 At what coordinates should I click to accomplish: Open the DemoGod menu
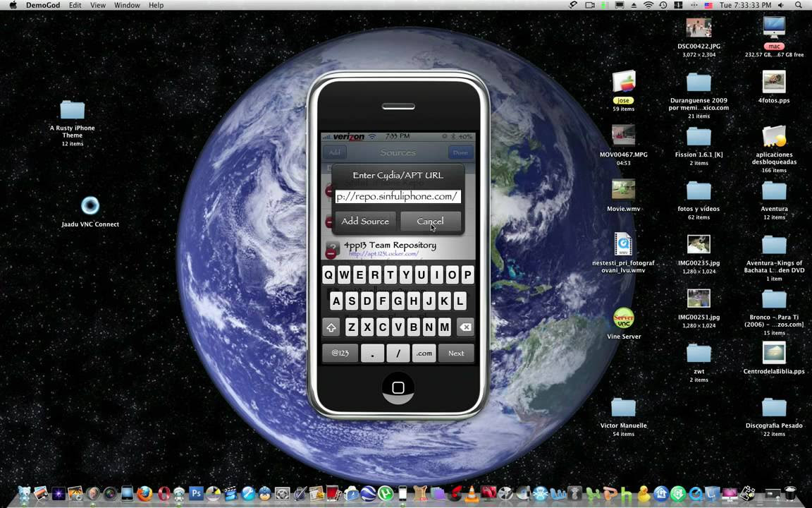tap(43, 5)
